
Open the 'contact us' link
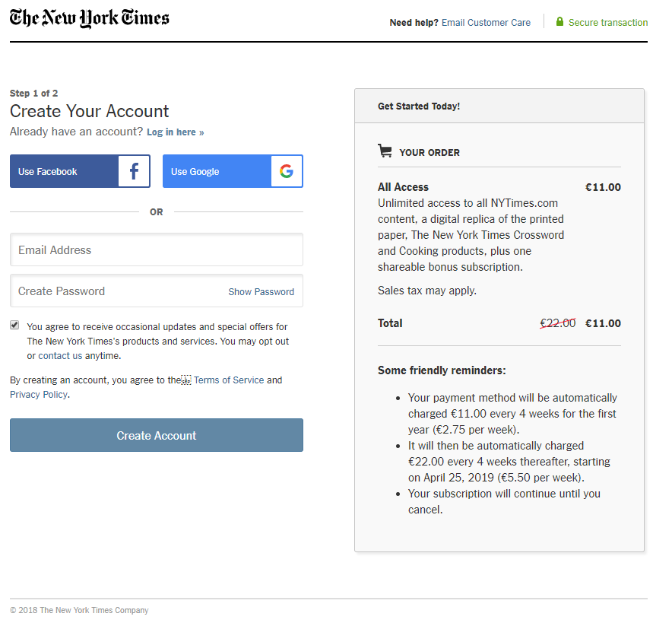(60, 356)
